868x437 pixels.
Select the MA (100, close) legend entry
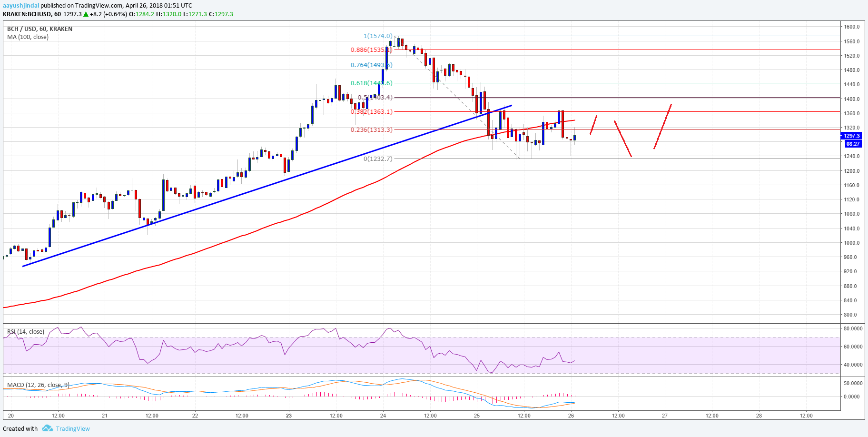(x=27, y=37)
